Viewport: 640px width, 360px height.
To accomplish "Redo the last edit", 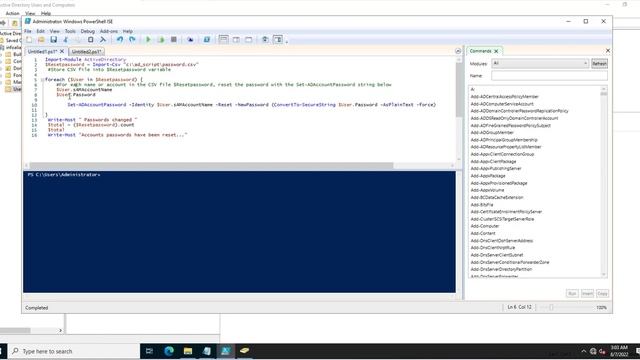I will coord(132,40).
